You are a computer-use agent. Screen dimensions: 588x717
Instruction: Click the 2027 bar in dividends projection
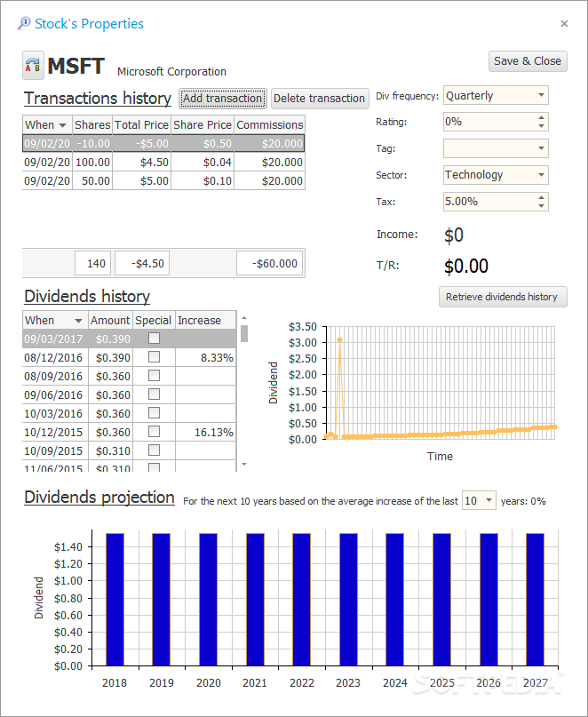(536, 599)
